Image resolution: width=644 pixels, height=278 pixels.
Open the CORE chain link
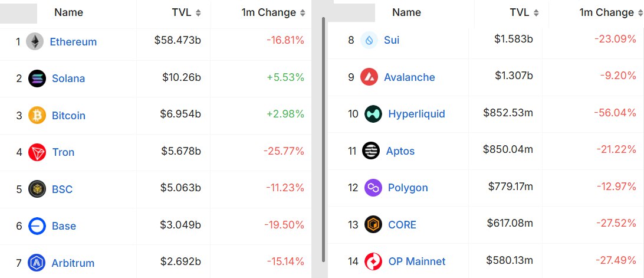402,224
